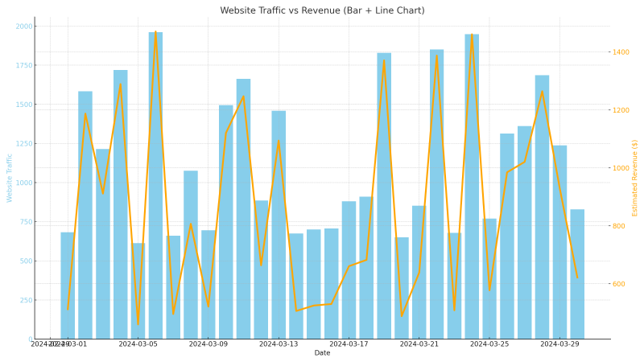Click the 'Date' x-axis label
644x362 pixels.
[x=322, y=353]
